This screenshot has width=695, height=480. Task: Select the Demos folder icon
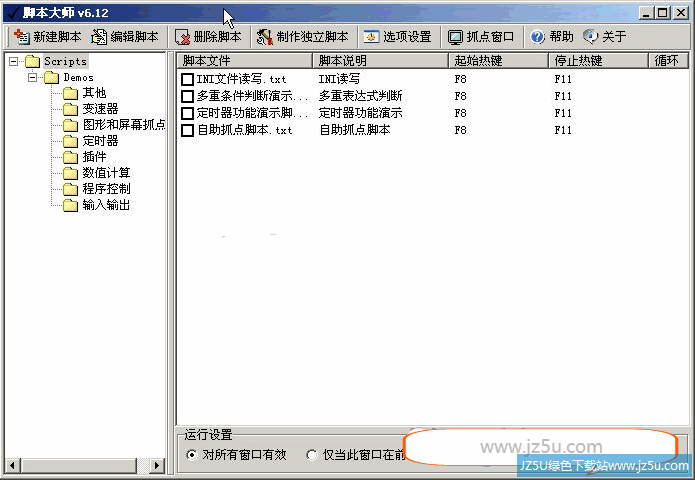[x=51, y=78]
